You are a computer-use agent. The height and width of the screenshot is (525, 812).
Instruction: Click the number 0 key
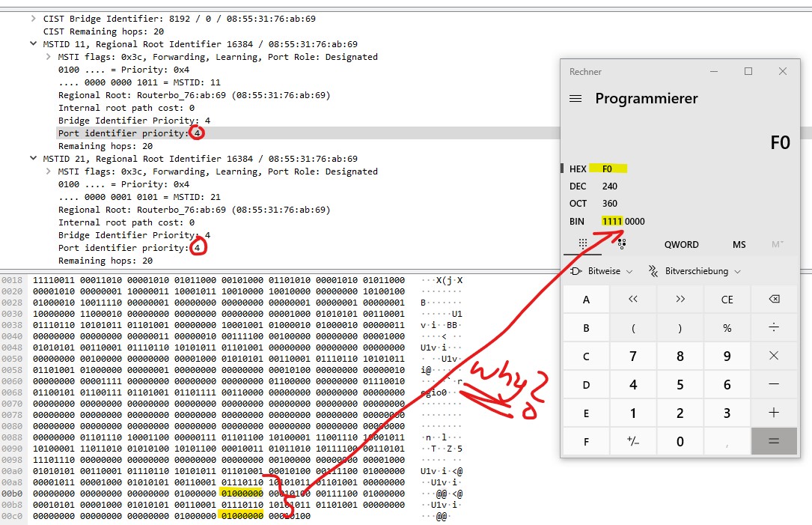tap(680, 442)
